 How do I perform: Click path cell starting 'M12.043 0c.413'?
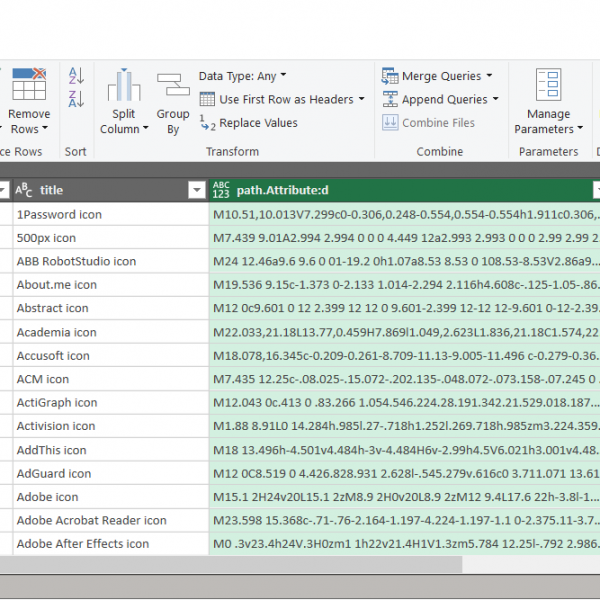405,403
